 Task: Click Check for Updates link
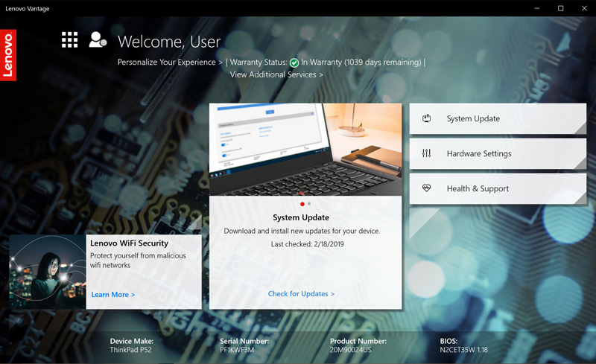tap(301, 294)
